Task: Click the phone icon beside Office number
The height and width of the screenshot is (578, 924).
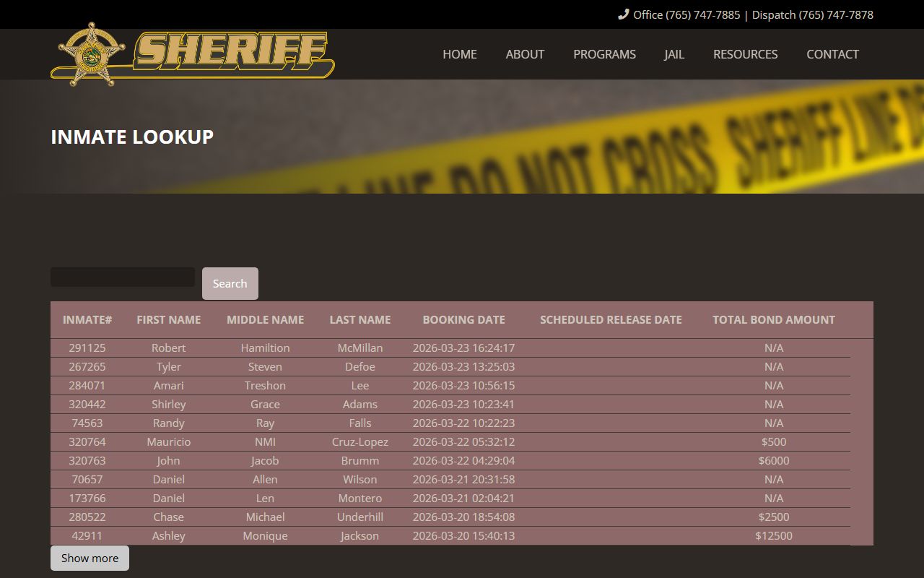Action: pos(624,14)
